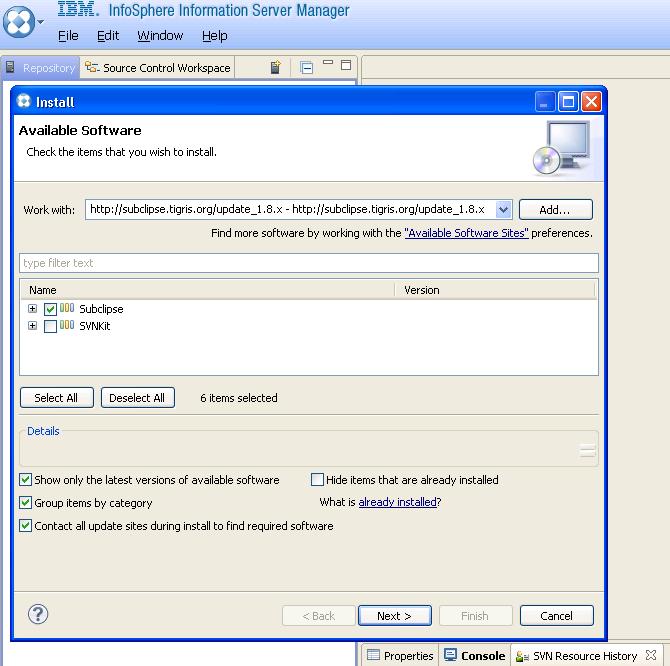Open the Available Software Sites link
Viewport: 670px width, 666px height.
[x=466, y=233]
